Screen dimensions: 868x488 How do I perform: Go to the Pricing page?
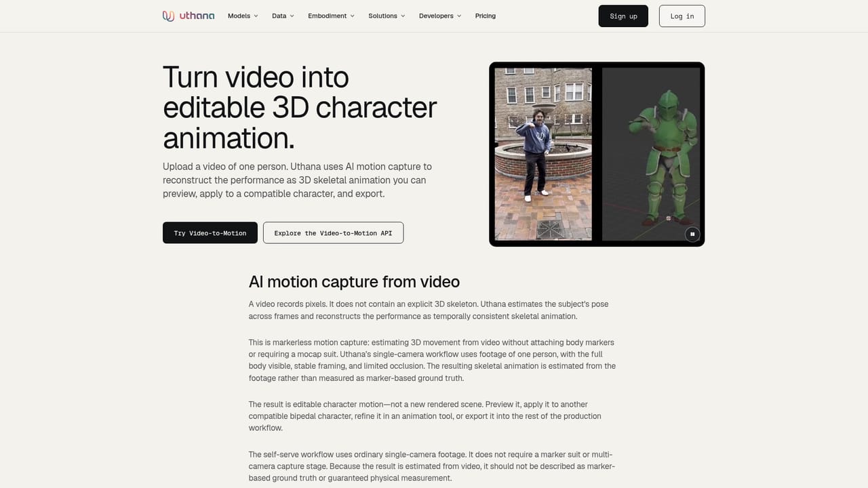[486, 16]
